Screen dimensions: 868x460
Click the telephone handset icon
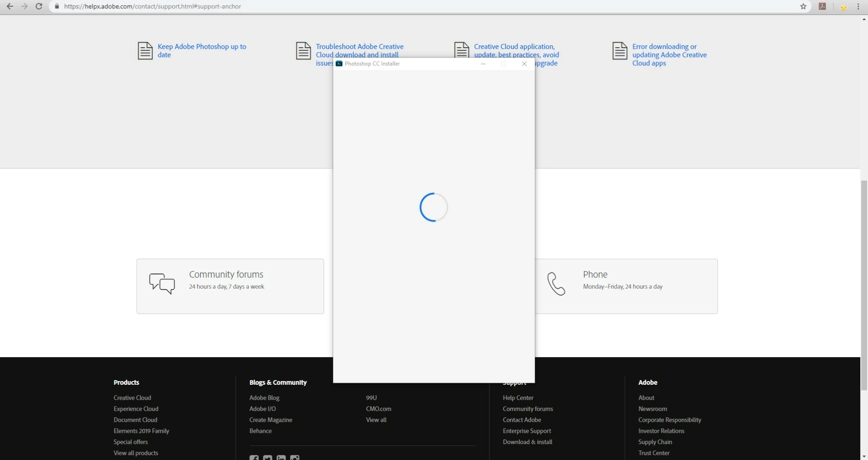556,284
